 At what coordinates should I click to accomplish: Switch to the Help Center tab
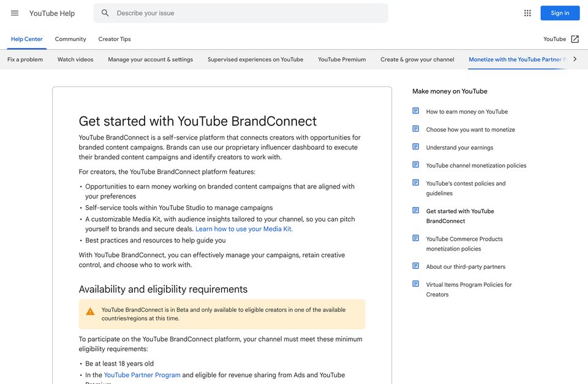click(26, 39)
